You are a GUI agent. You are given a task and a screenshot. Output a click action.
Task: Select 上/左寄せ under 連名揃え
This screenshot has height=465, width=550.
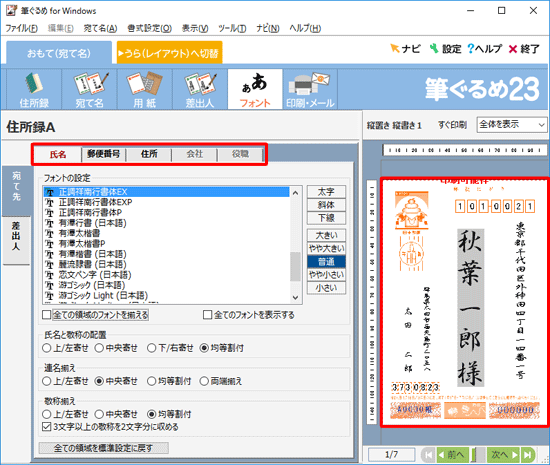pos(65,381)
